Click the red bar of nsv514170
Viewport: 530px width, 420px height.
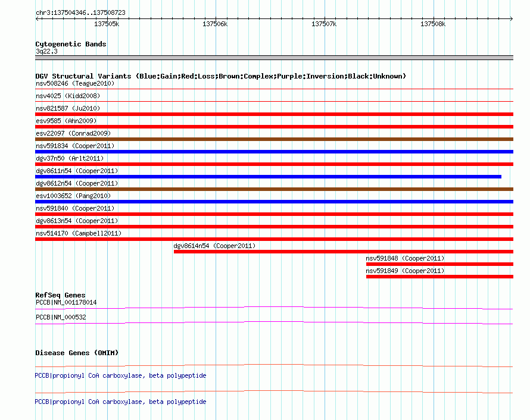pyautogui.click(x=274, y=239)
